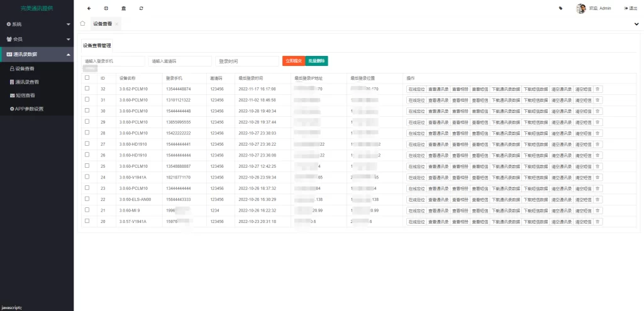Tick the checkbox for the ID 29 row

tap(87, 122)
